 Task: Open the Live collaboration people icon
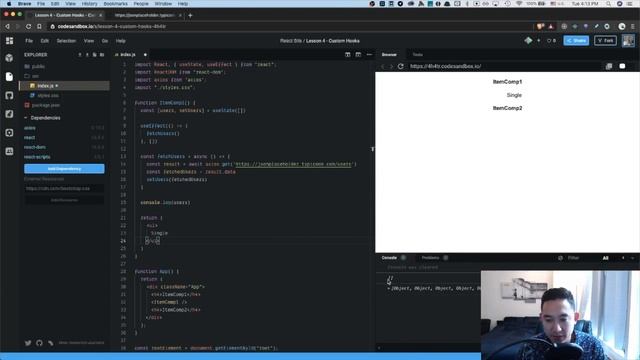click(x=9, y=151)
